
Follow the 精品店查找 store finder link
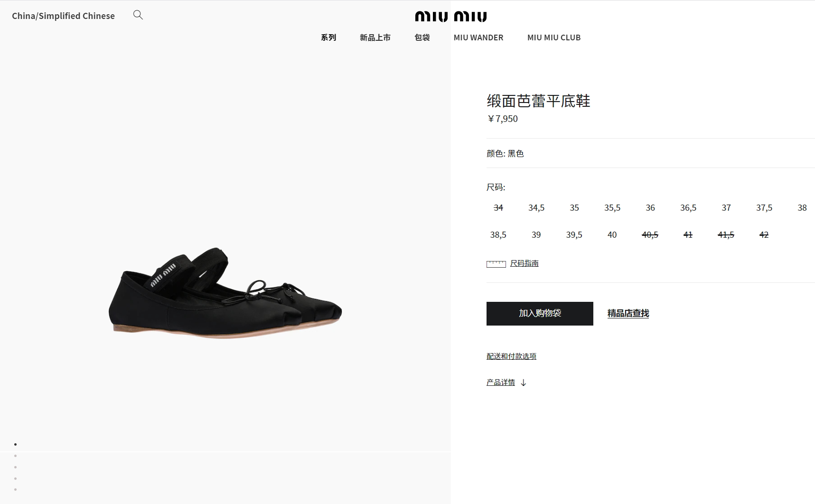628,313
